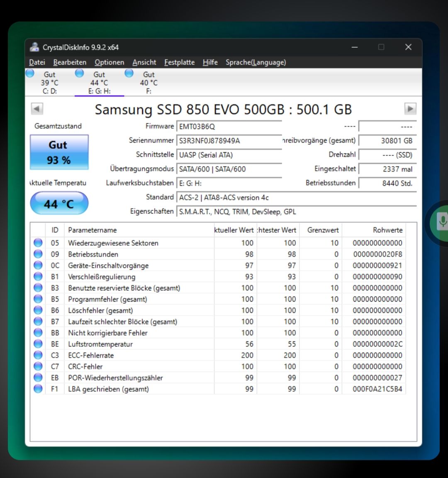Viewport: 448px width, 478px height.
Task: Click current value 200 in ECC-Fehlerrate row
Action: (247, 355)
